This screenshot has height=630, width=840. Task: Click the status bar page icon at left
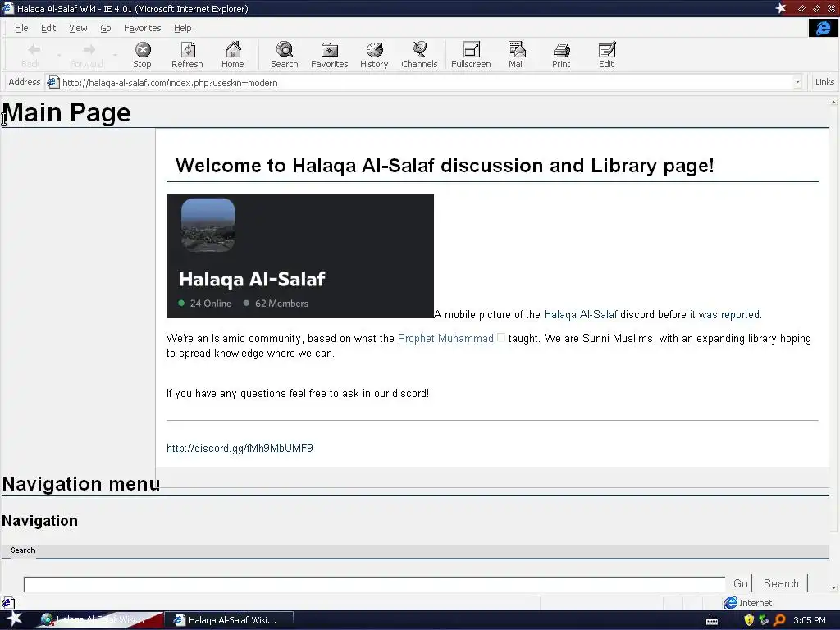coord(7,603)
